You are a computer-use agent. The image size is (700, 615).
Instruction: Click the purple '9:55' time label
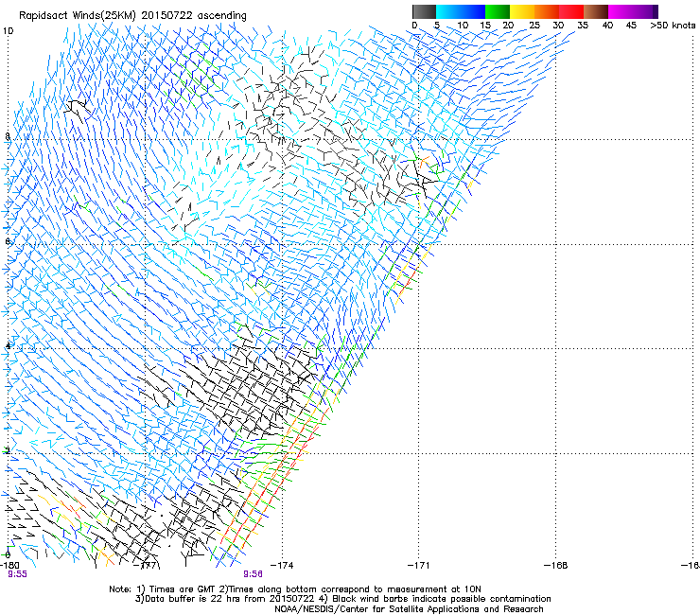[x=17, y=574]
